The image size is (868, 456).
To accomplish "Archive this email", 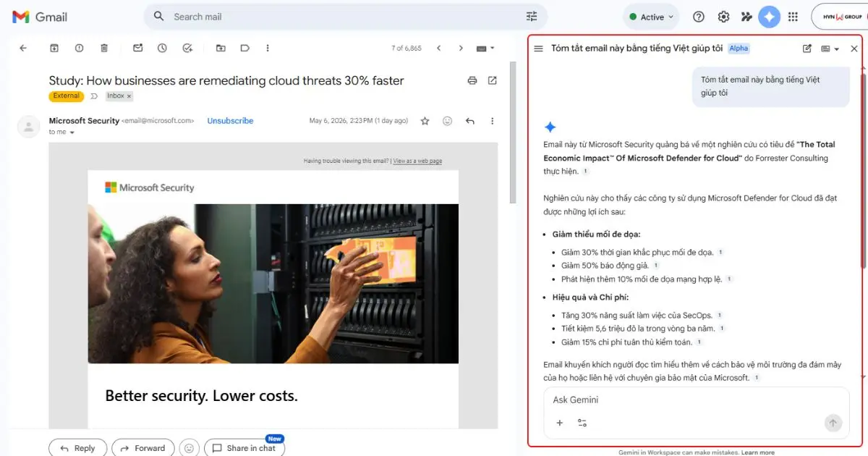I will click(x=54, y=48).
